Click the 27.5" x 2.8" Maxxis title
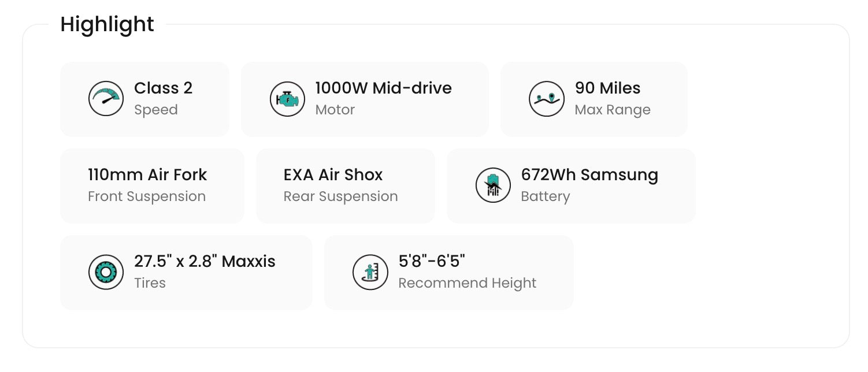868x372 pixels. pos(205,262)
